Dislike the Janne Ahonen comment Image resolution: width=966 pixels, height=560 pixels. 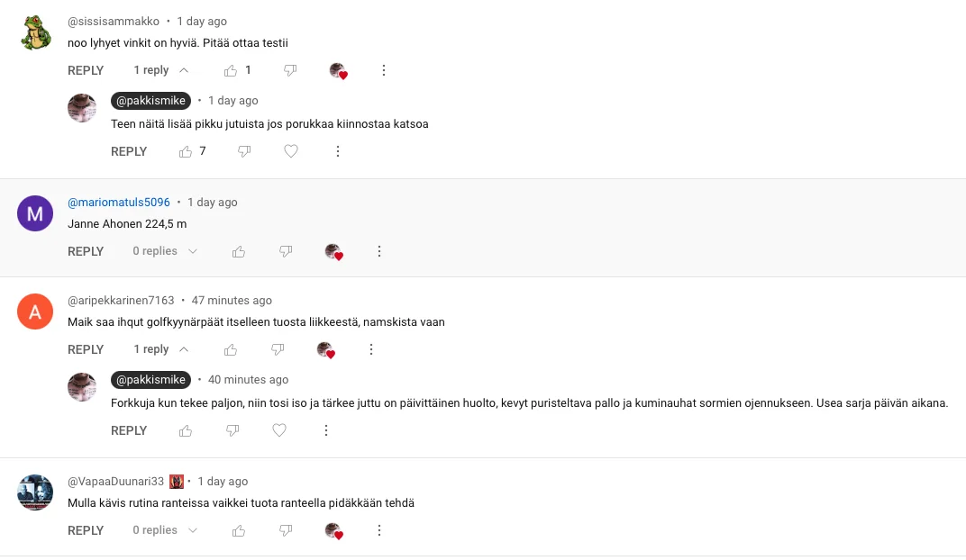[x=286, y=251]
